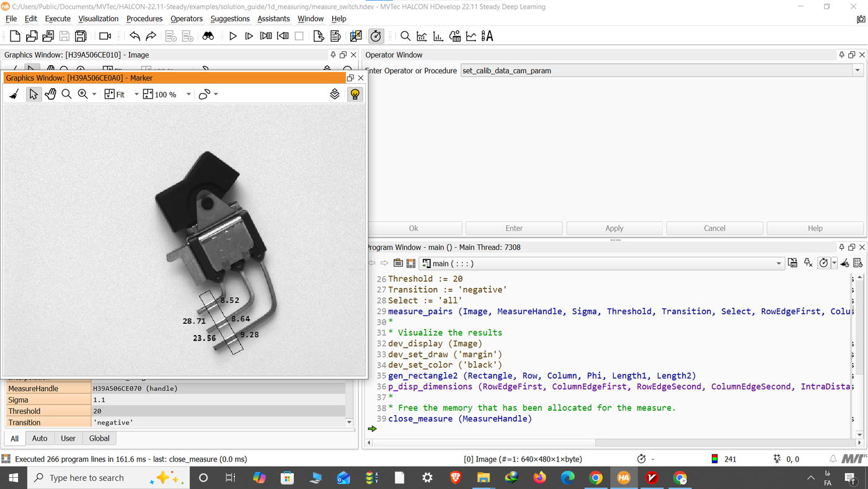
Task: Open the Operators menu
Action: point(187,19)
